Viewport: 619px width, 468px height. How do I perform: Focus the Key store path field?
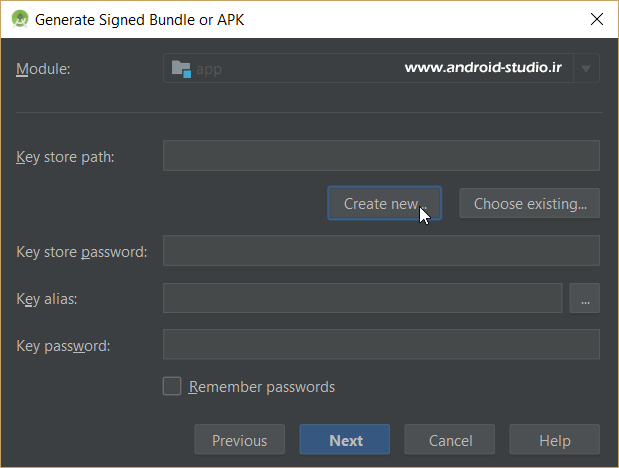click(380, 156)
